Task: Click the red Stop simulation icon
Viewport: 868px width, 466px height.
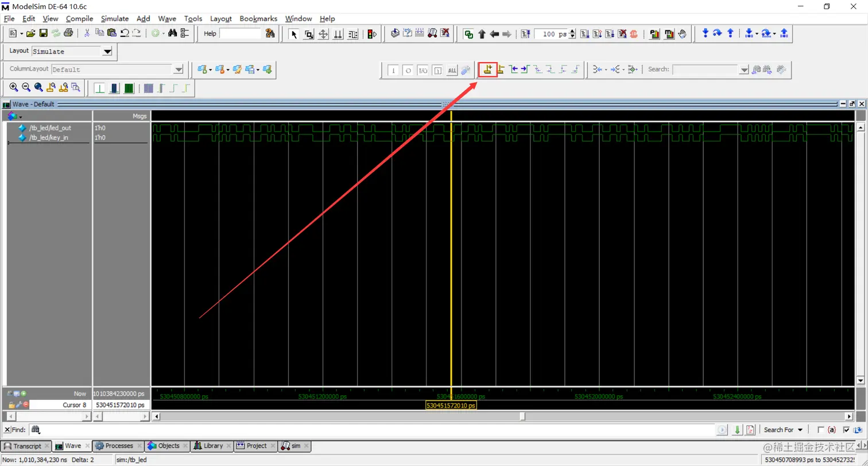Action: coord(634,34)
